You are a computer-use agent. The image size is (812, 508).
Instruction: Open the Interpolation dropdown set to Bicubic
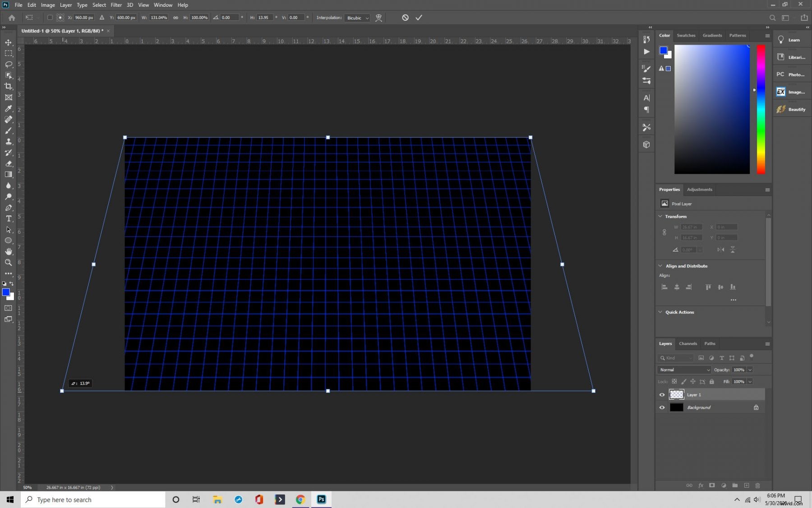click(357, 18)
